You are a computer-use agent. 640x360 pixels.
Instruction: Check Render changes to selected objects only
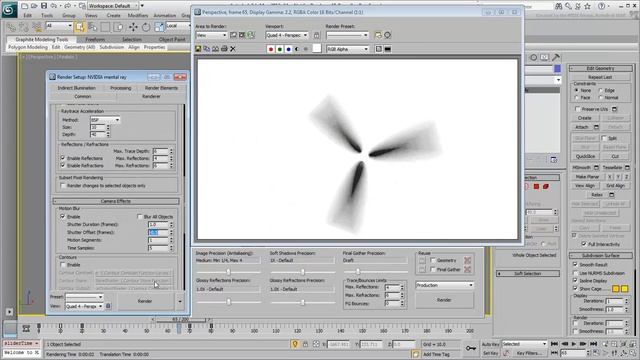63,185
